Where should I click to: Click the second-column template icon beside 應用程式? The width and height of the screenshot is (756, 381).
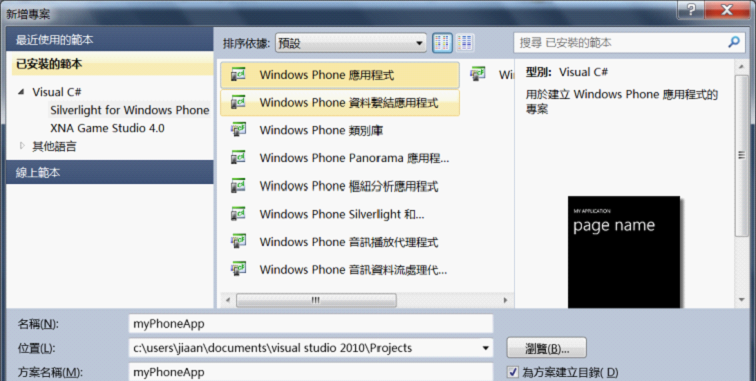(x=478, y=75)
